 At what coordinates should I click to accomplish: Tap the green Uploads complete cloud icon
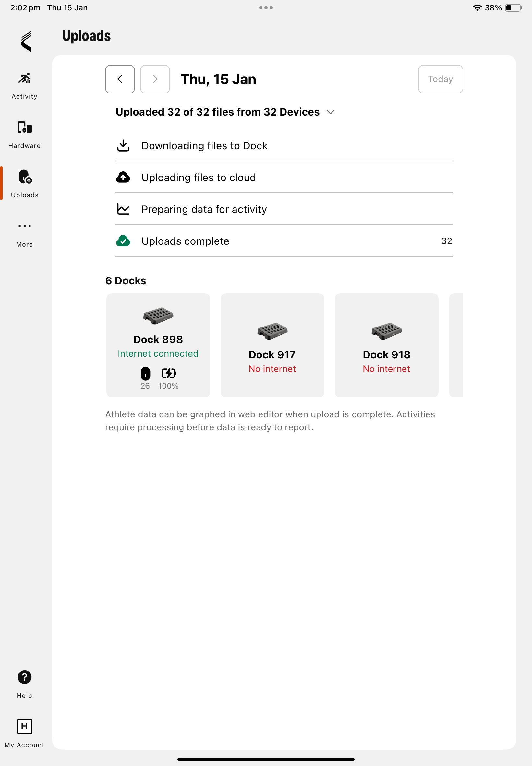click(123, 241)
